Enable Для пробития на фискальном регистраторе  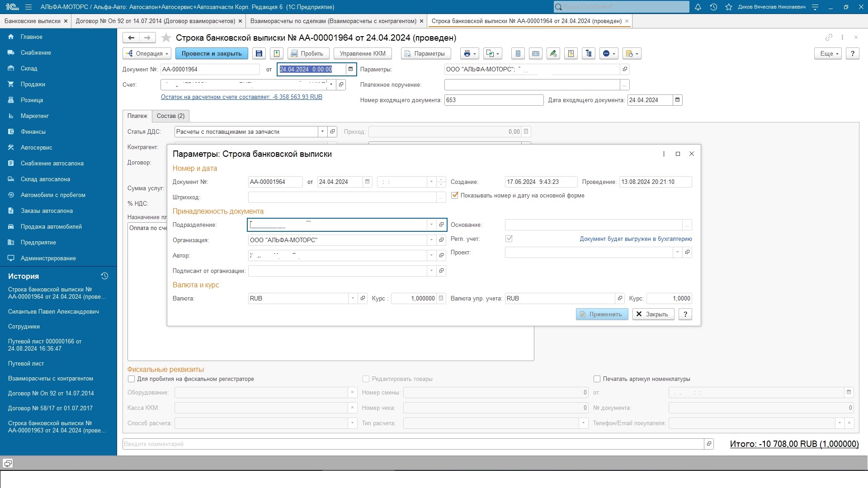(x=132, y=379)
